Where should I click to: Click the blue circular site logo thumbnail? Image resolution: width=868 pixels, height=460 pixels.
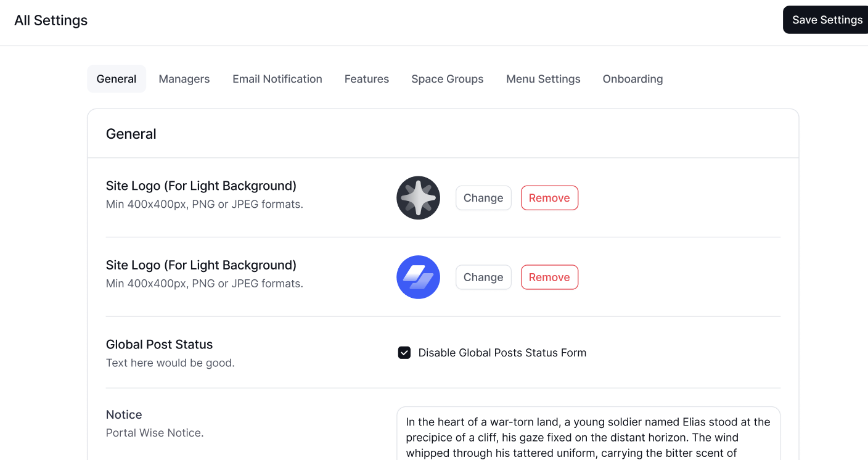point(418,277)
